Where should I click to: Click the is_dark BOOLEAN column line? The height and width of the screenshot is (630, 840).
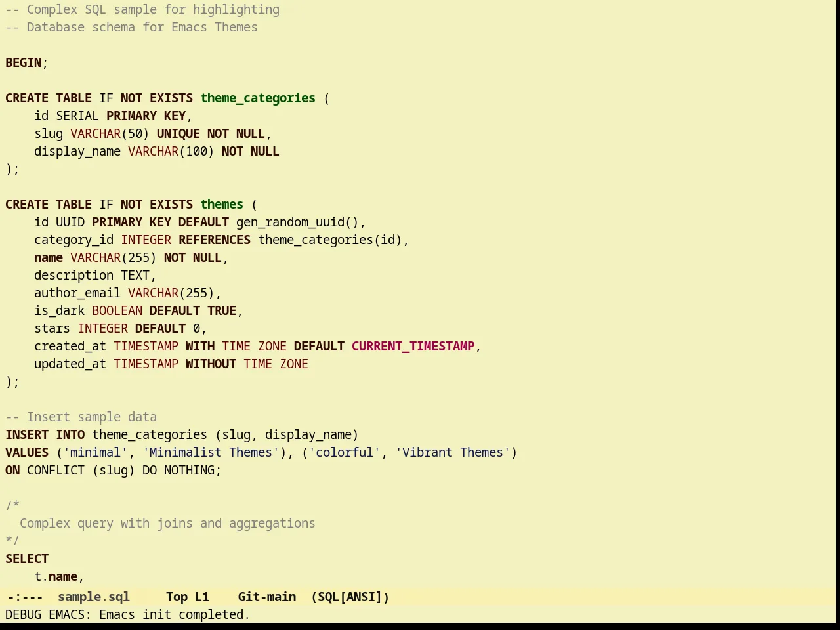138,311
